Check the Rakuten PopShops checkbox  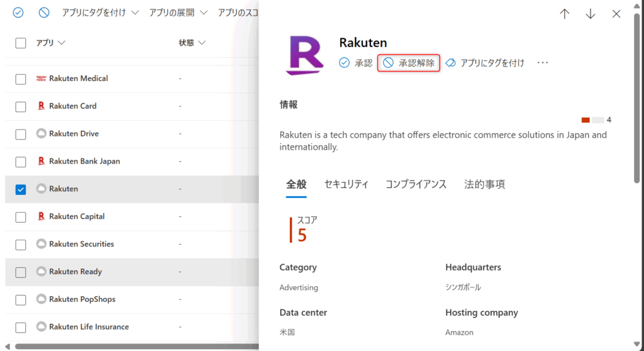(21, 299)
